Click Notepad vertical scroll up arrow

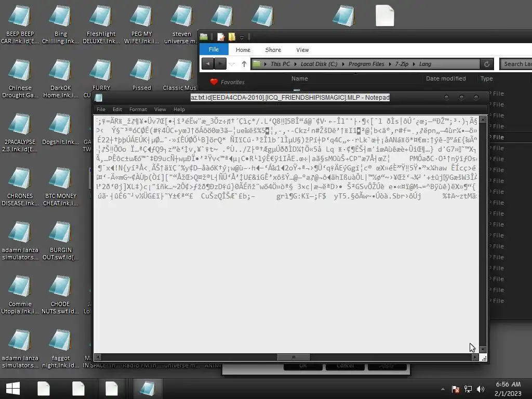[x=483, y=119]
